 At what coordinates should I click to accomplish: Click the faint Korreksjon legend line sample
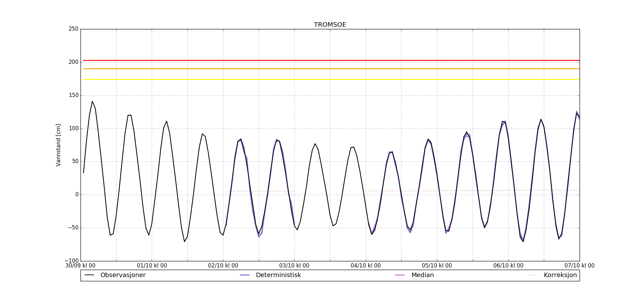533,275
